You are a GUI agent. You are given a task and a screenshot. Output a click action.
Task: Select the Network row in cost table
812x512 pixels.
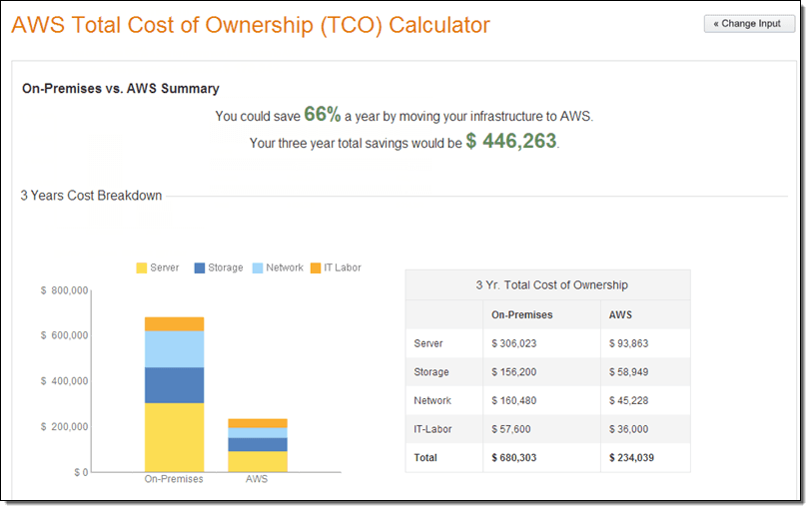(x=548, y=400)
